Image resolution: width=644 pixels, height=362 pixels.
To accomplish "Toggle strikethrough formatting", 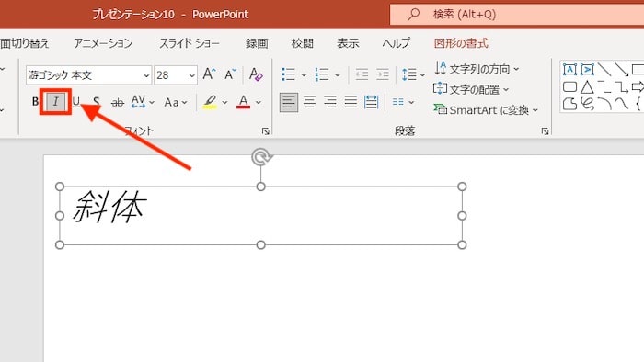I will pos(118,102).
